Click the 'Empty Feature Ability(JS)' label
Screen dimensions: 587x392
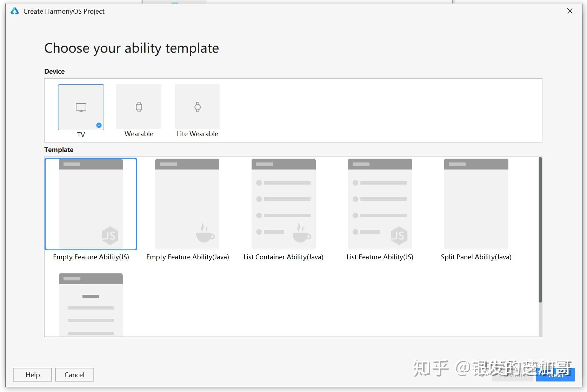coord(91,257)
